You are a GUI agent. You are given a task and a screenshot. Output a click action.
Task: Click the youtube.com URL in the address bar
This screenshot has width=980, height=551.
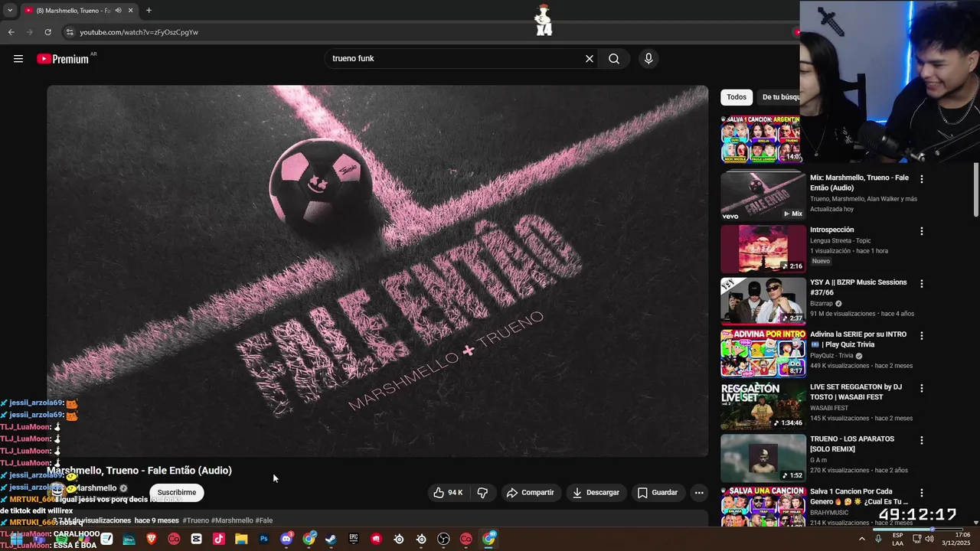pyautogui.click(x=139, y=32)
